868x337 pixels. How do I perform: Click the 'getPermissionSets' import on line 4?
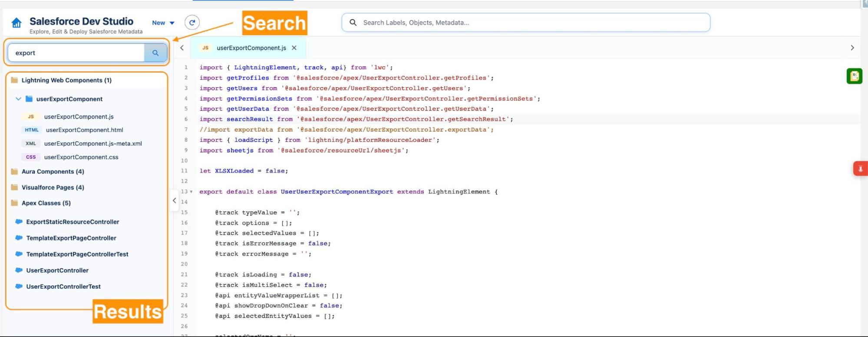click(x=259, y=99)
